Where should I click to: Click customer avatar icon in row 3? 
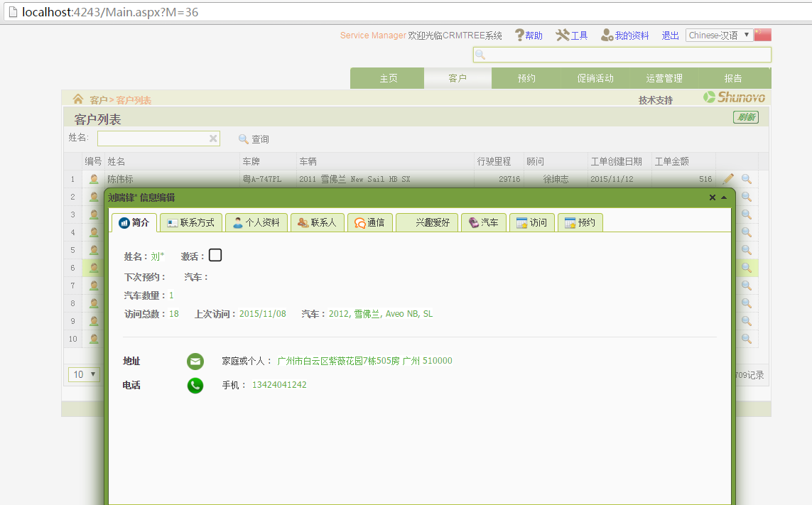(x=94, y=214)
